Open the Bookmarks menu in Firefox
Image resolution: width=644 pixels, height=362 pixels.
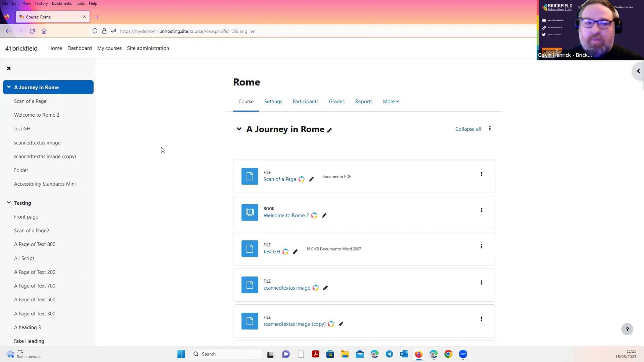point(62,3)
